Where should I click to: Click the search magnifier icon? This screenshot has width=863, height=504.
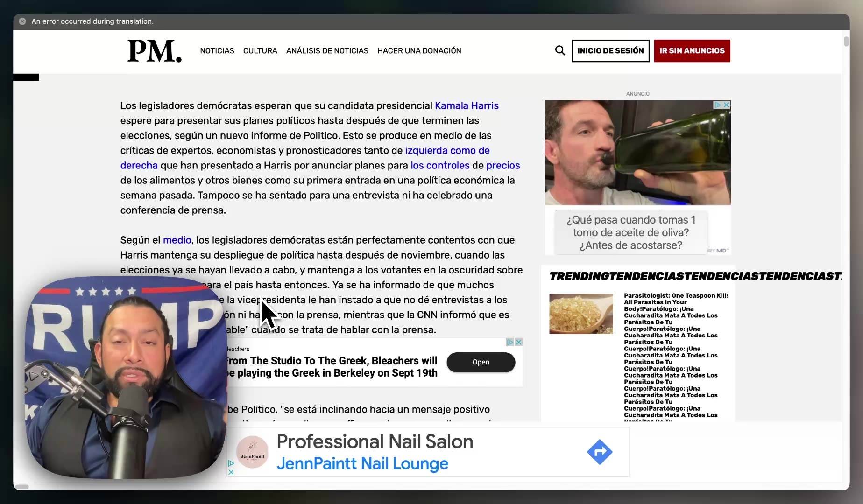pos(559,50)
